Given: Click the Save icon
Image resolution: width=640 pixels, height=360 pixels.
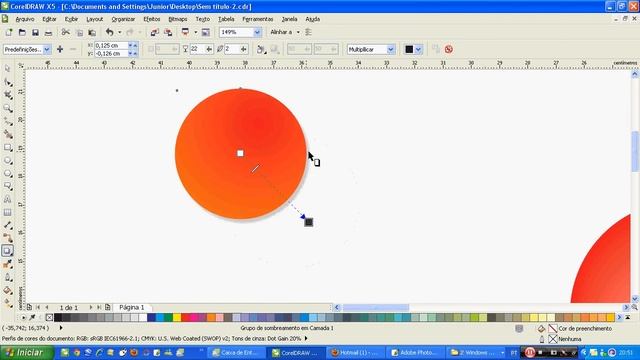Looking at the screenshot, I should point(35,32).
